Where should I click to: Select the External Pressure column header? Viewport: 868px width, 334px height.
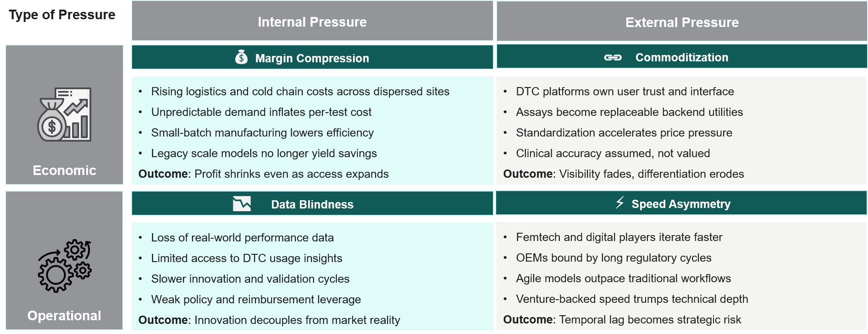(681, 22)
